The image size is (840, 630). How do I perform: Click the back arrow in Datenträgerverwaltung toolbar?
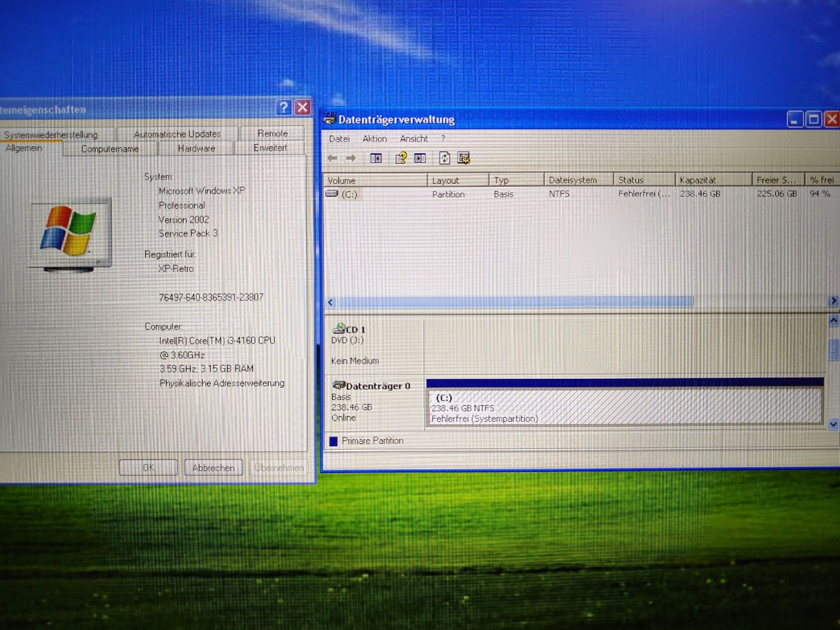332,159
